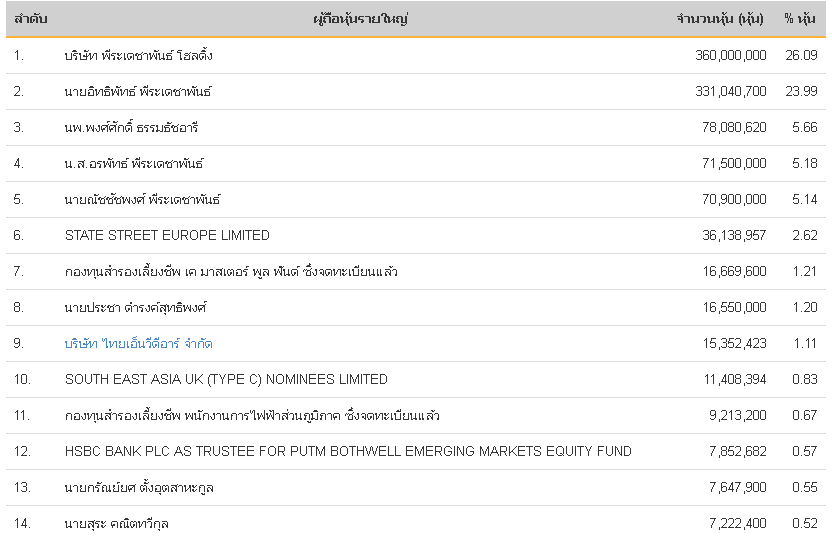The height and width of the screenshot is (541, 832).
Task: Click percentage value 0.55
Action: click(x=804, y=487)
